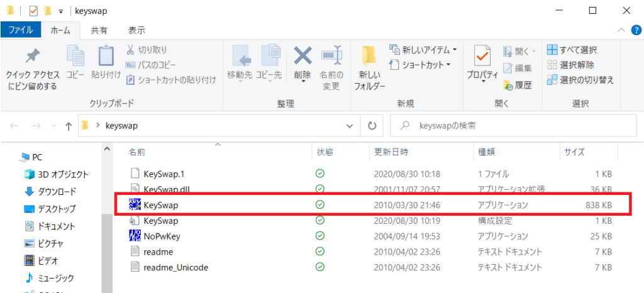Screen dimensions: 644x293
Task: Click Paste shortcut (ショートカットの貼り付け)
Action: click(171, 80)
